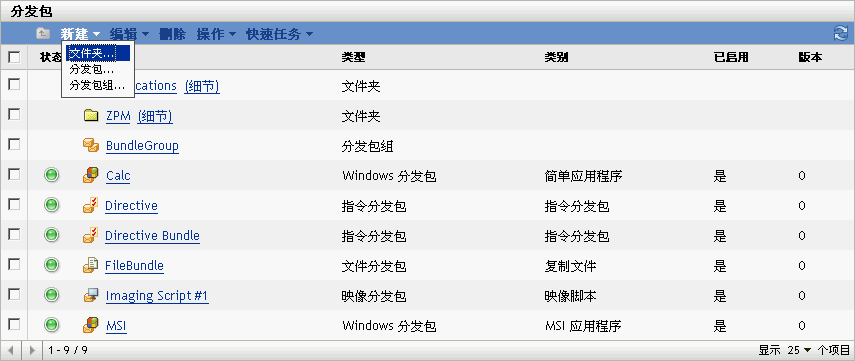Open (细节) details link for Applications
The height and width of the screenshot is (361, 855).
[x=202, y=86]
